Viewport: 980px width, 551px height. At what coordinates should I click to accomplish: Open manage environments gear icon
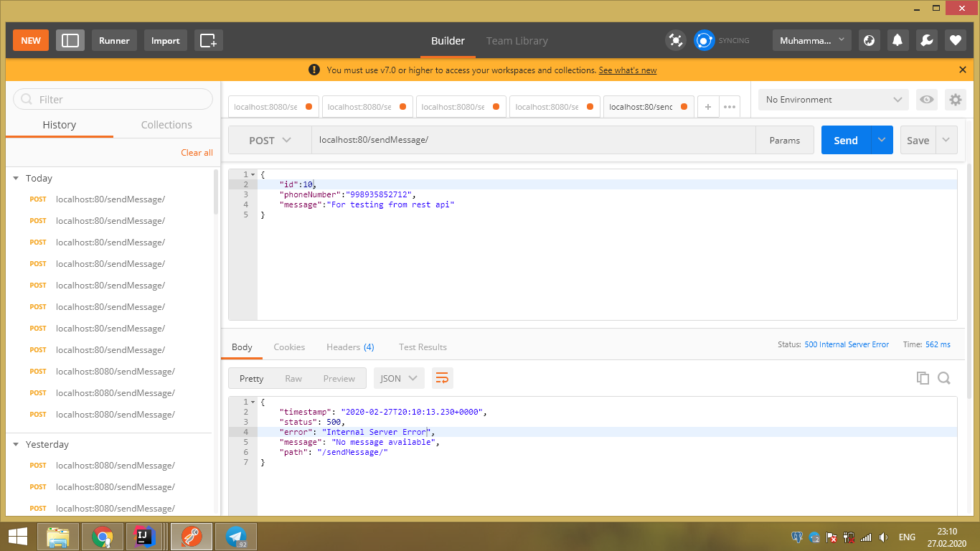[955, 100]
